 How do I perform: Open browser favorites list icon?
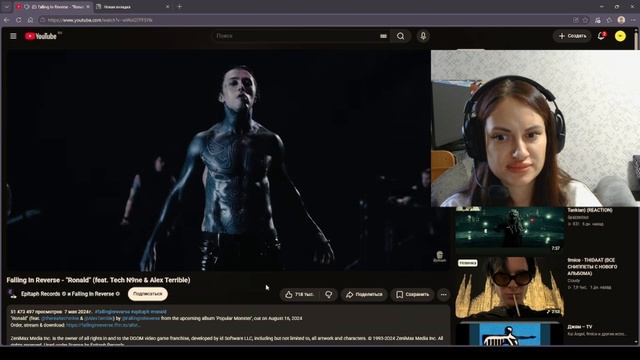click(598, 20)
